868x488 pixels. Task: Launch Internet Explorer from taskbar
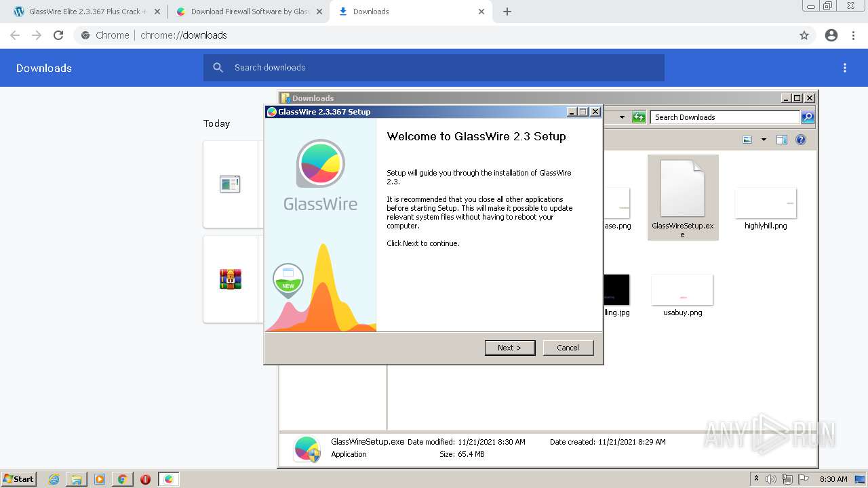(x=54, y=479)
